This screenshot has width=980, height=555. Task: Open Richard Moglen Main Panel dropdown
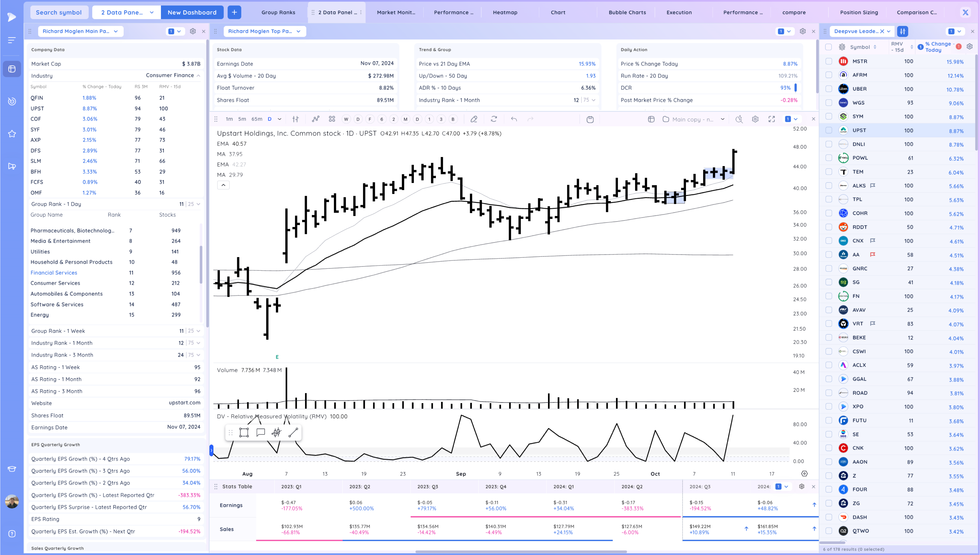[80, 31]
